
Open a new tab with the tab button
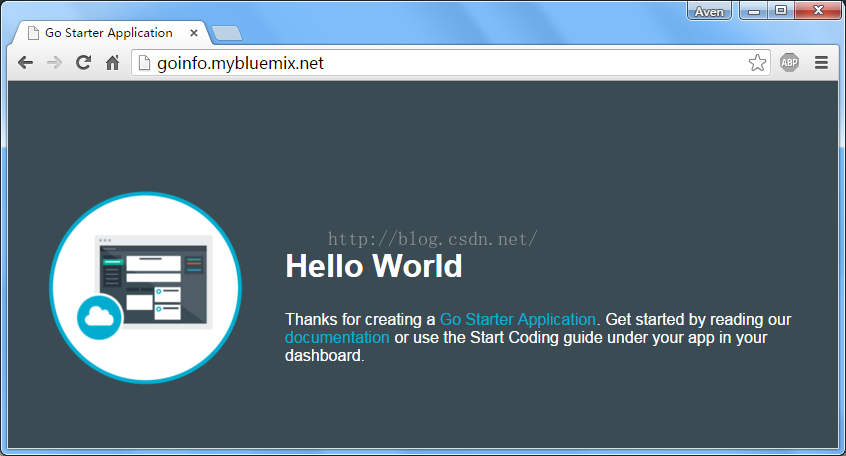[x=227, y=34]
